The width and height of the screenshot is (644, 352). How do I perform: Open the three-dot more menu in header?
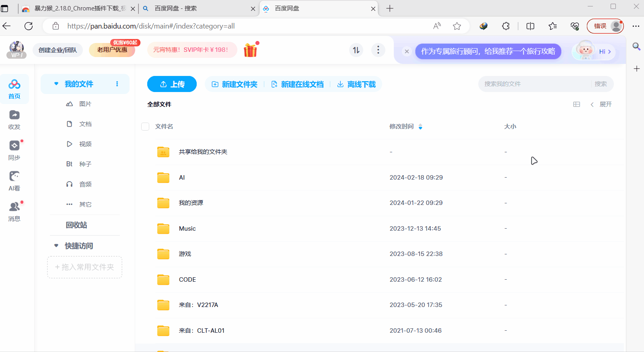click(x=378, y=50)
